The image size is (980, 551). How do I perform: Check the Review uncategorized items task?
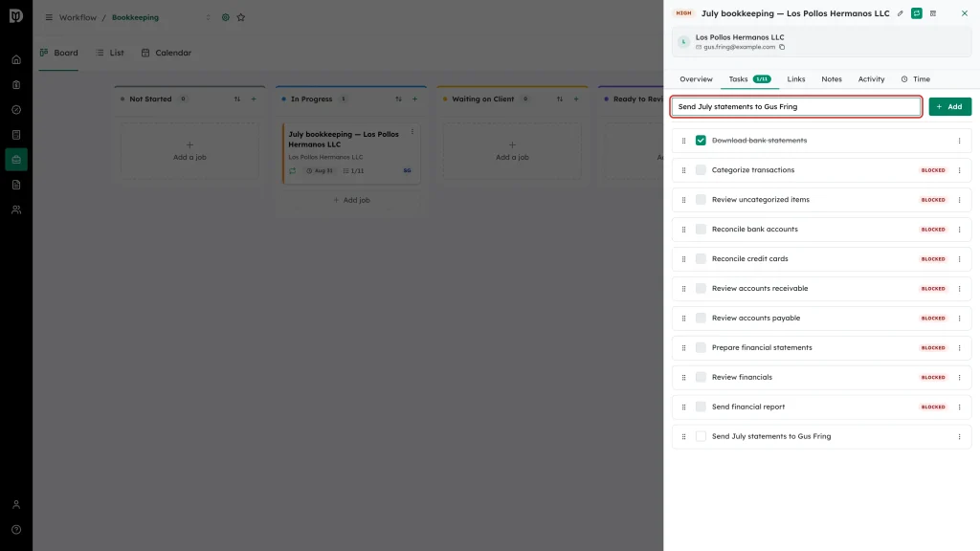(701, 200)
